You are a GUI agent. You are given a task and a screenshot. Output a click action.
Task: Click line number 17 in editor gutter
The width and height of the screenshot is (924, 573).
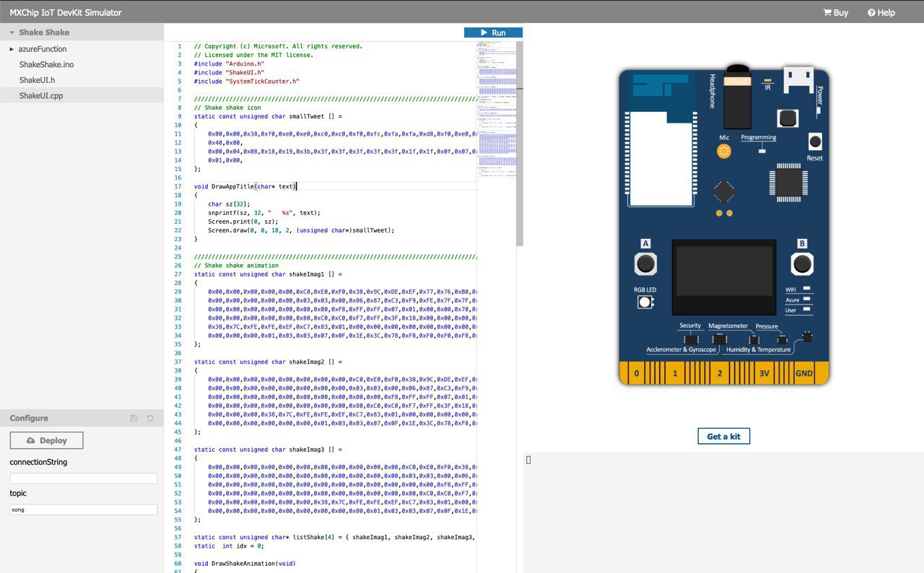(x=178, y=186)
